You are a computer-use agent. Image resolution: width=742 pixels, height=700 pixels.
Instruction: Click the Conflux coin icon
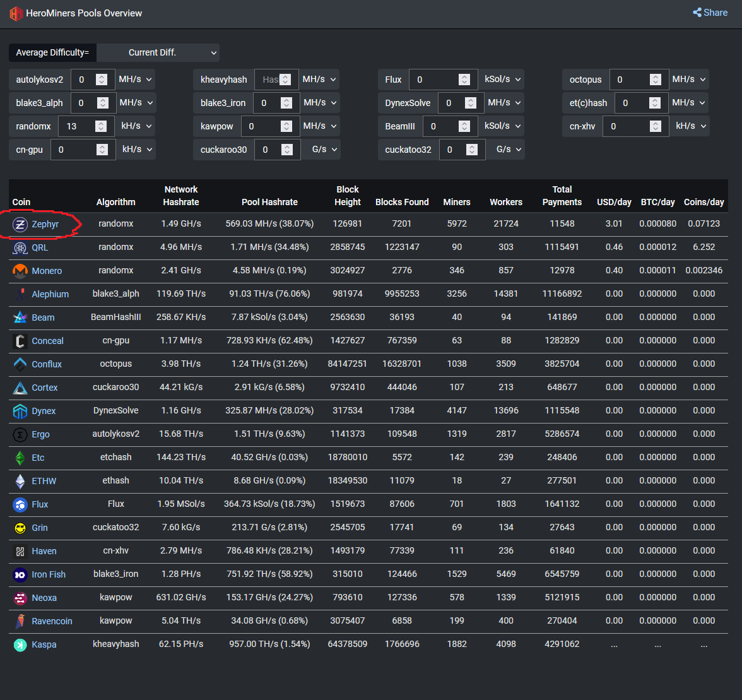point(20,364)
